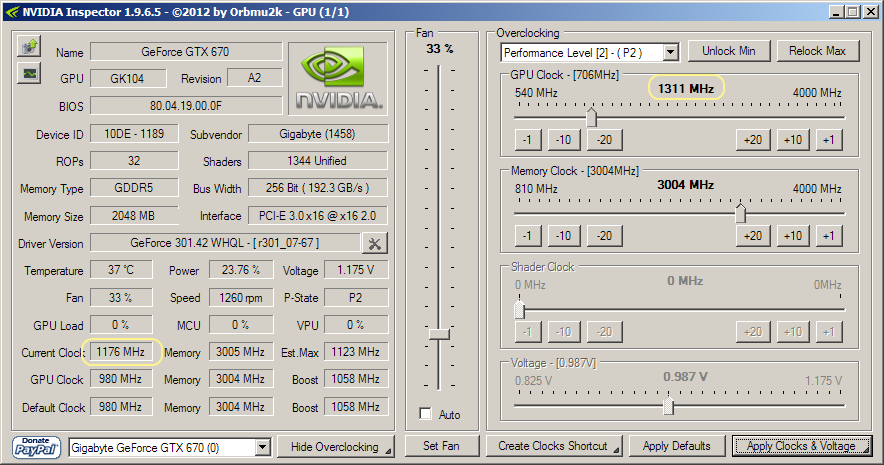Click the Current Clock Memory 3005 MHz value
Image resolution: width=884 pixels, height=465 pixels.
tap(241, 352)
